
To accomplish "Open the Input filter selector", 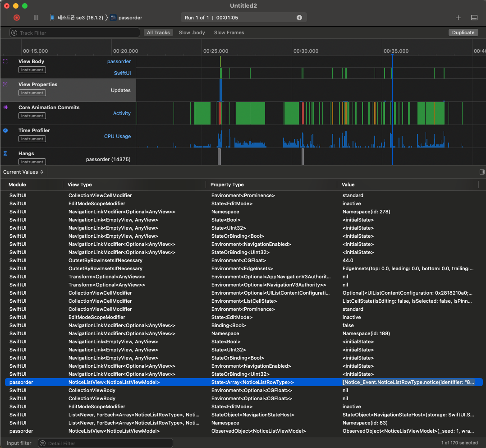I will [x=19, y=443].
